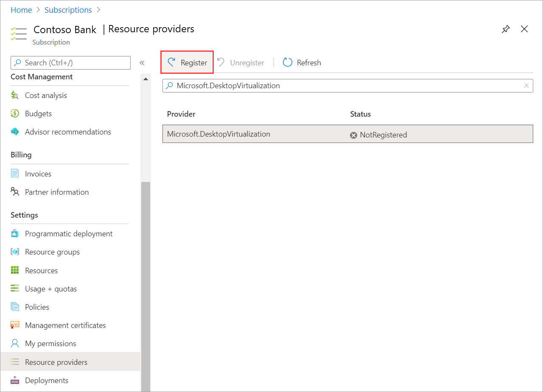Click the Budgets icon

[15, 114]
